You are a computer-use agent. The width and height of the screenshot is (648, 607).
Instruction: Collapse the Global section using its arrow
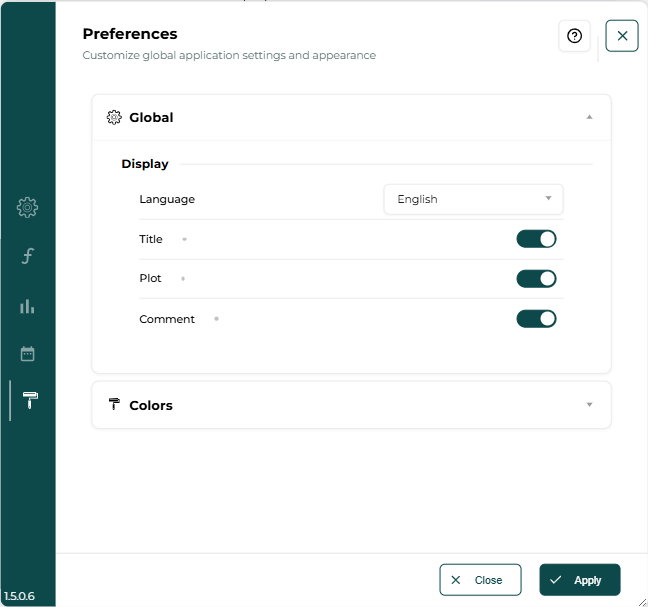coord(589,117)
